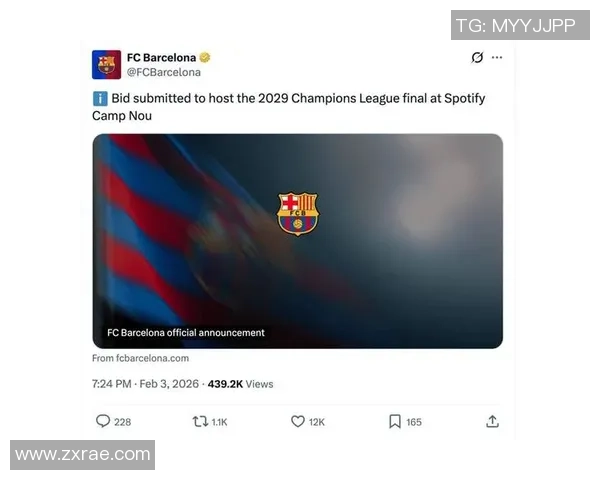Open the Grok slashed-circle icon
The width and height of the screenshot is (600, 480).
477,57
